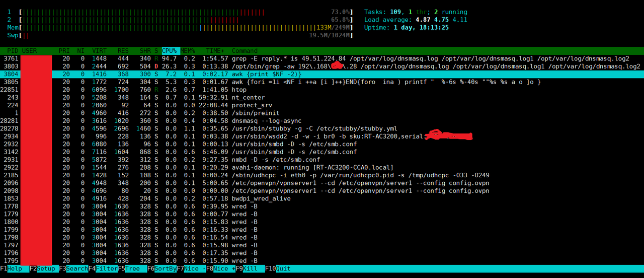The image size is (644, 278).
Task: Sort by the TIME+ column header
Action: [215, 51]
